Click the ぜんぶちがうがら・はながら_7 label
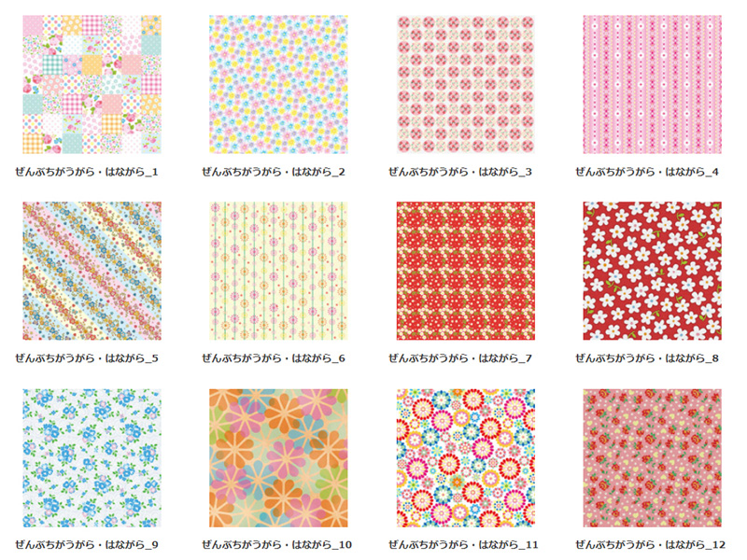The image size is (747, 560). click(460, 358)
